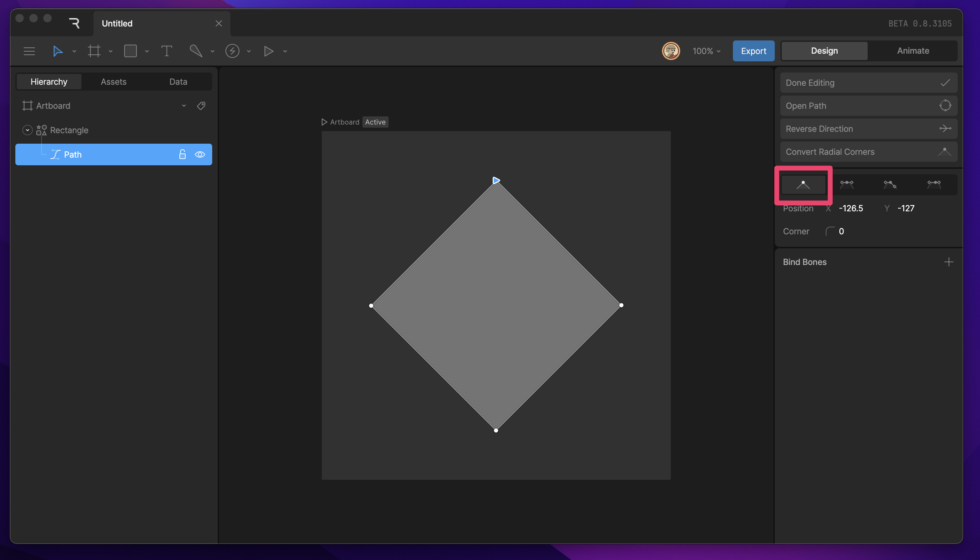Switch to Animate mode
The image size is (980, 560).
[x=913, y=51]
